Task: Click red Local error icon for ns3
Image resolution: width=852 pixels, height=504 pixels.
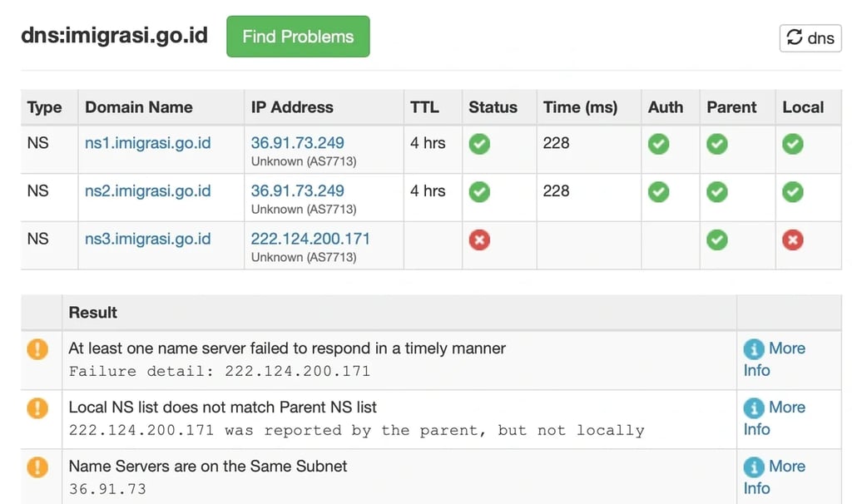Action: [793, 240]
